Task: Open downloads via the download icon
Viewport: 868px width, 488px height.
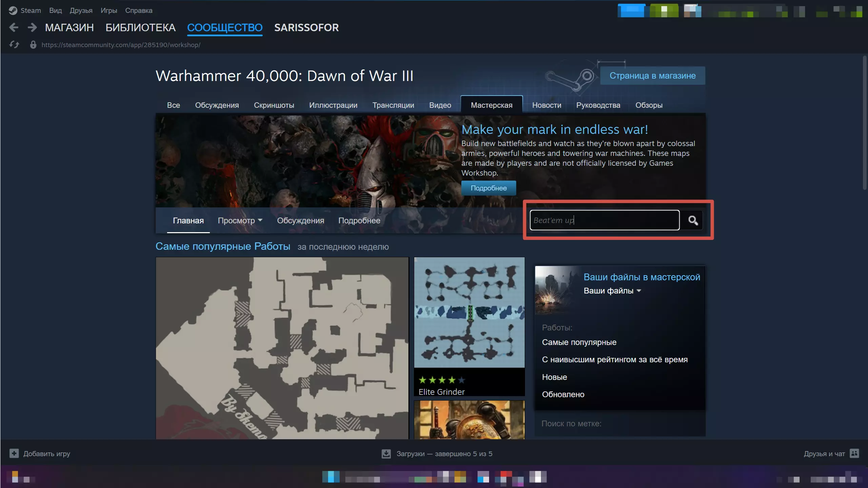Action: (386, 453)
